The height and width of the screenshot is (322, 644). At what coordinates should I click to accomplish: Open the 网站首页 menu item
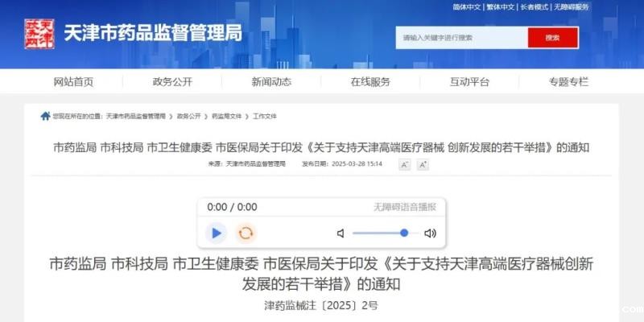(x=73, y=82)
